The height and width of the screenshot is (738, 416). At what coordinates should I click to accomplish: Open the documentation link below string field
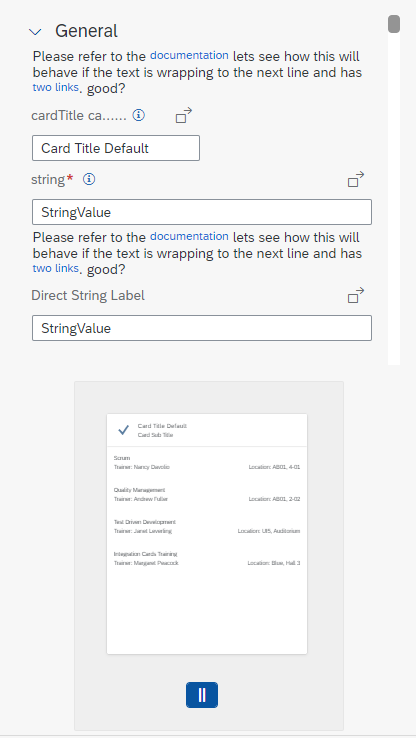pyautogui.click(x=189, y=236)
